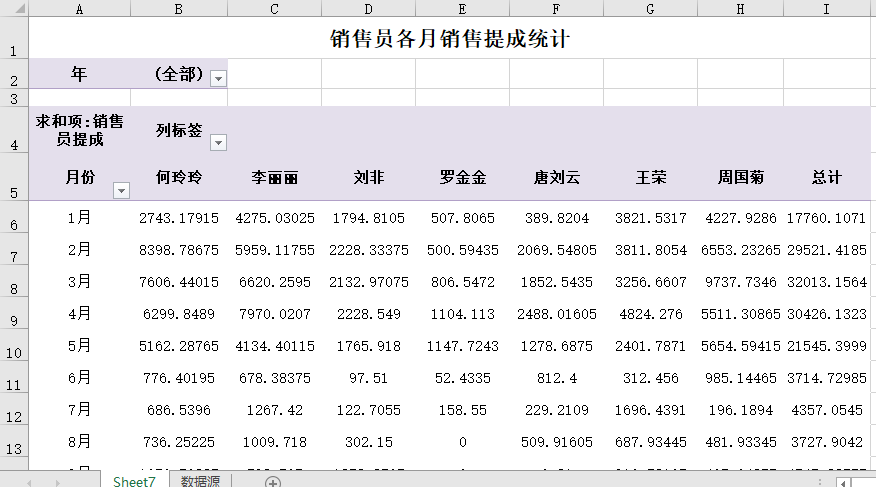Select the 何玲玲 column label cell
Viewport: 876px width, 487px height.
179,178
